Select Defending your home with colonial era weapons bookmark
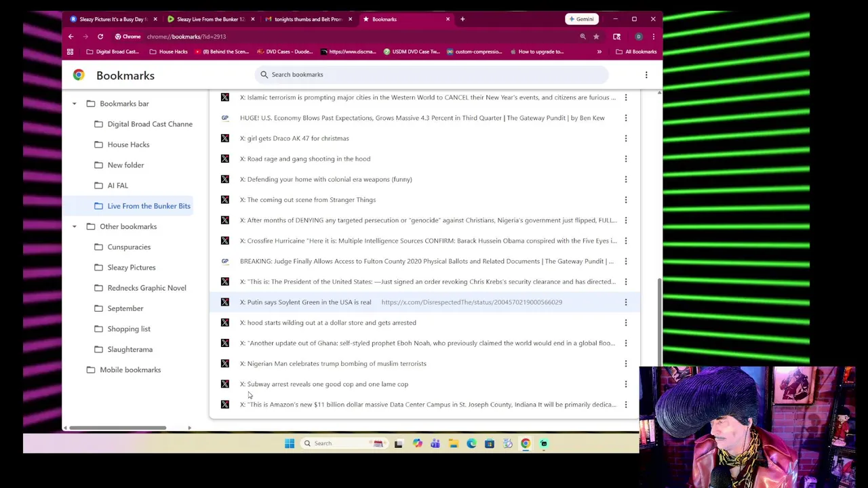This screenshot has width=868, height=488. tap(425, 180)
